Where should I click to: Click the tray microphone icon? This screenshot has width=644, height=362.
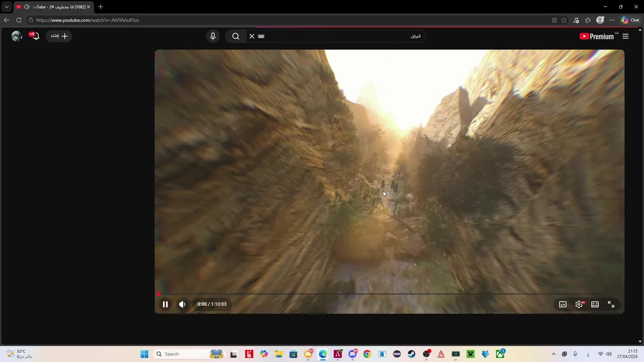coord(575,354)
